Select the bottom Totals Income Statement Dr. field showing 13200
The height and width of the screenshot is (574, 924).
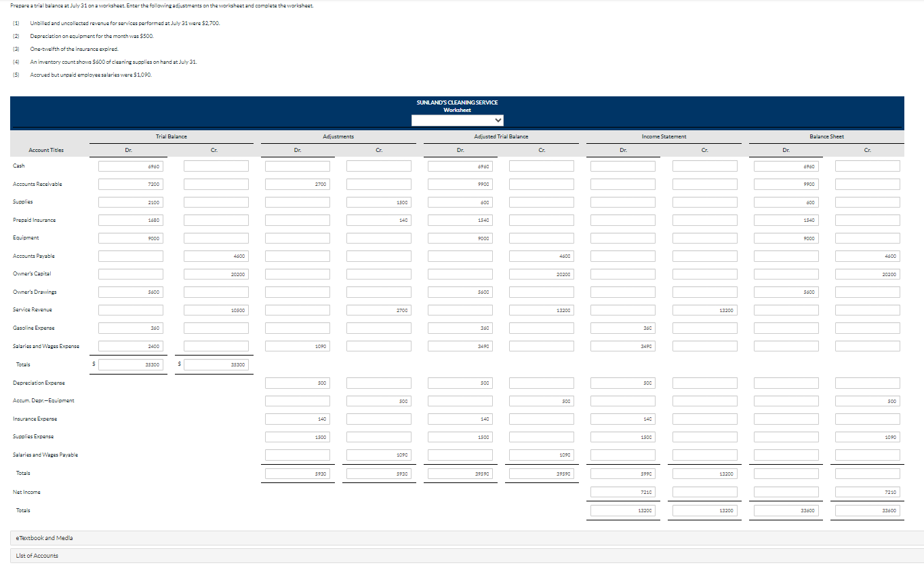coord(622,510)
